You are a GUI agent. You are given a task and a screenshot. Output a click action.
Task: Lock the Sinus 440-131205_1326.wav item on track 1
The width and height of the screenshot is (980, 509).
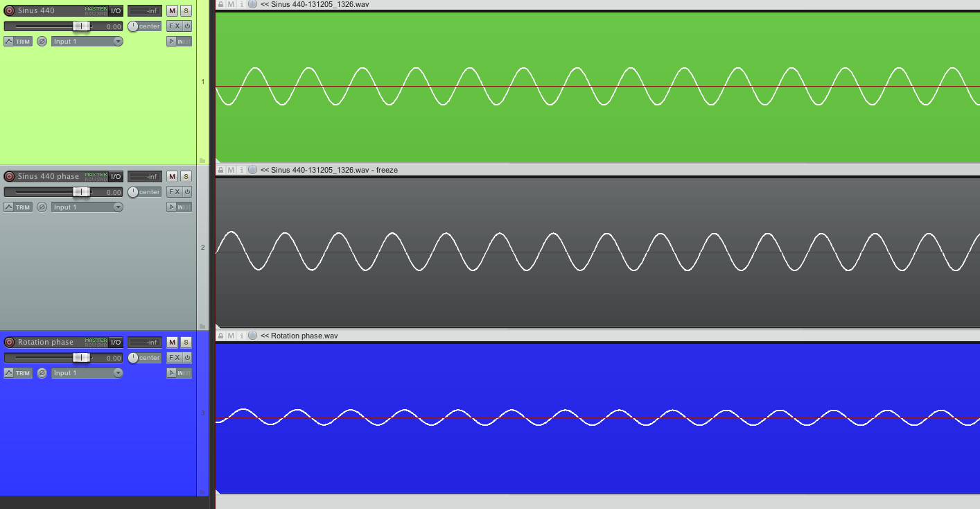pos(220,4)
